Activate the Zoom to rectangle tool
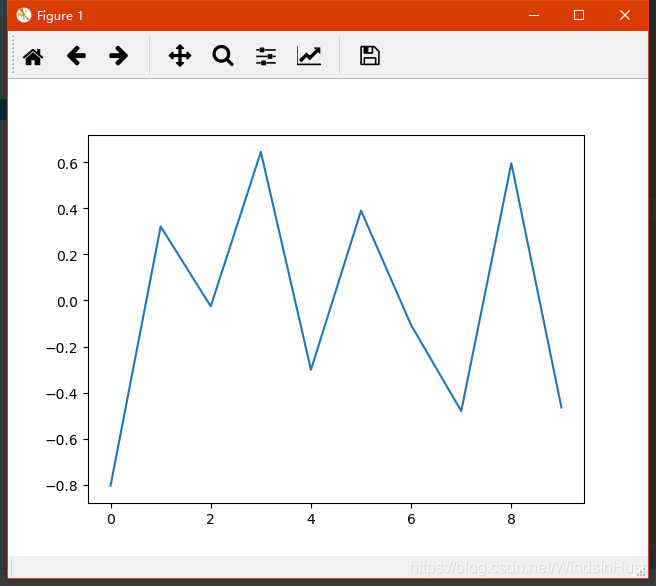The height and width of the screenshot is (586, 656). [223, 56]
